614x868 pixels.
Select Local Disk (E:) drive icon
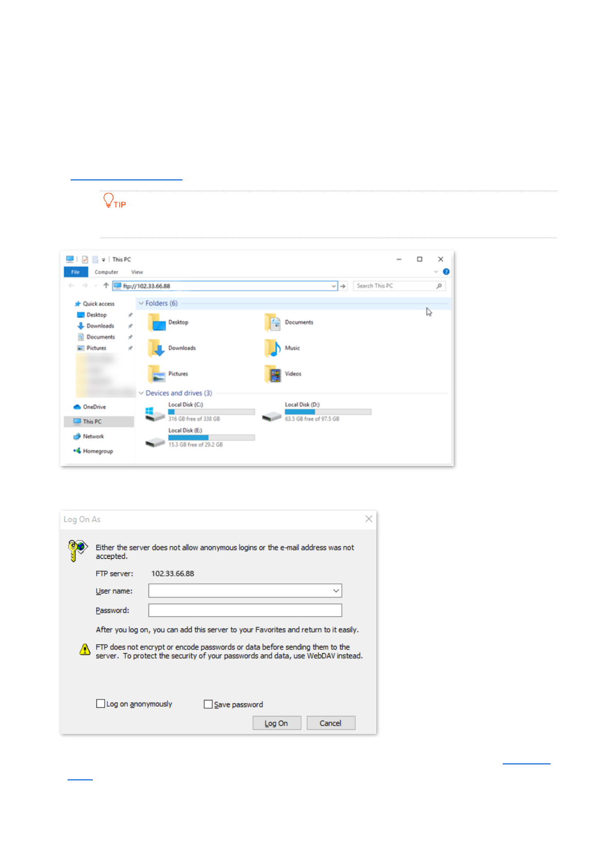pos(155,442)
